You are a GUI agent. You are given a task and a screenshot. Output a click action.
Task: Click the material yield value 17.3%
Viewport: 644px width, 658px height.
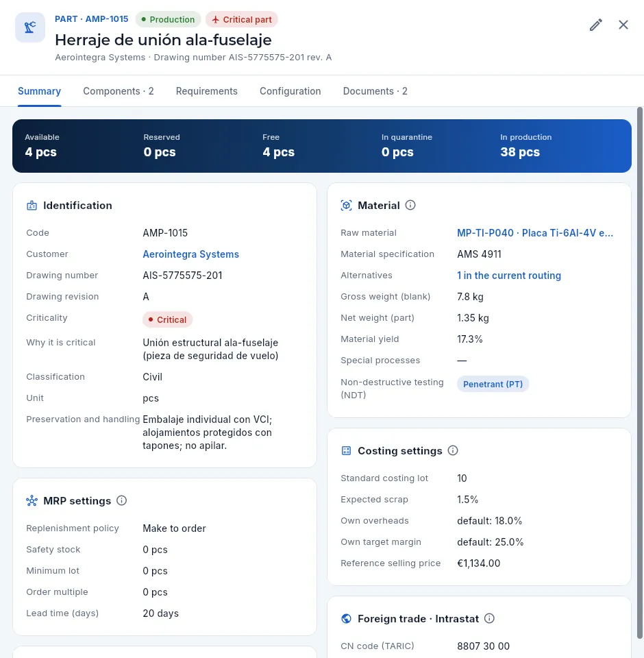coord(470,339)
